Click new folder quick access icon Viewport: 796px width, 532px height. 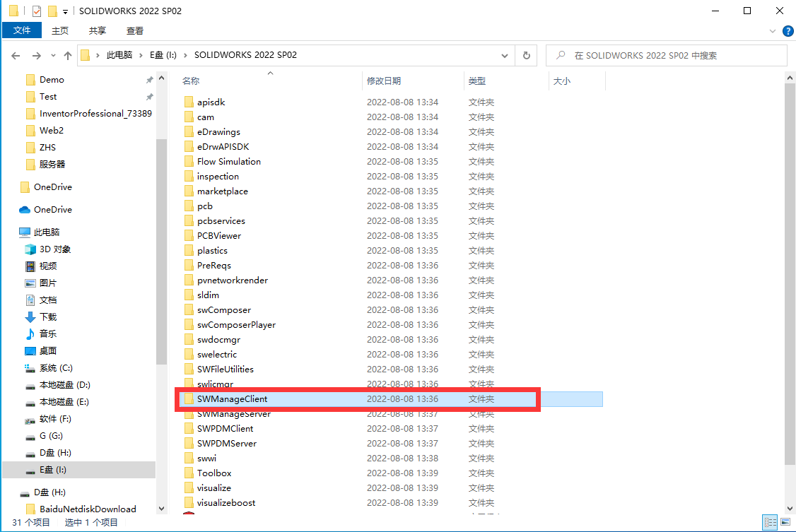click(52, 11)
